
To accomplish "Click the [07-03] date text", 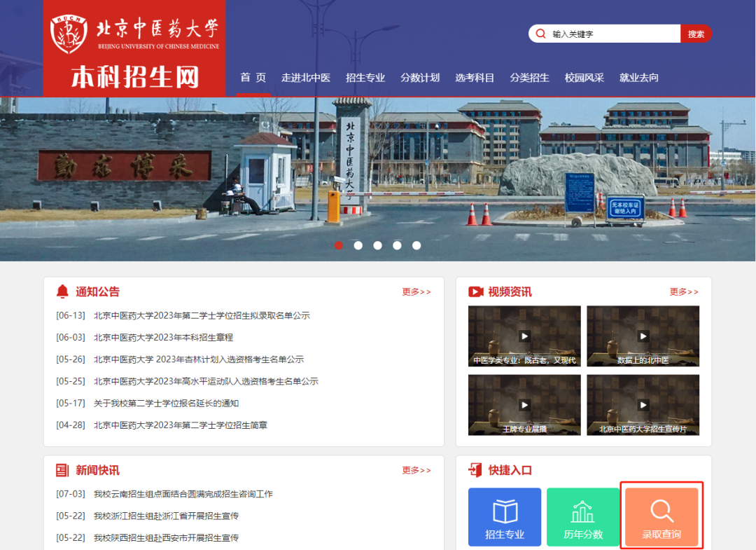I will pyautogui.click(x=71, y=494).
